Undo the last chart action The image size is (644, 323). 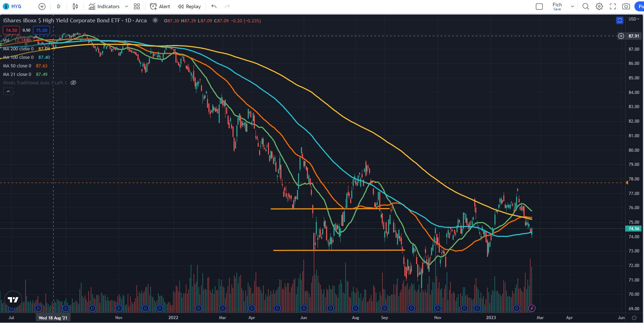pos(214,6)
